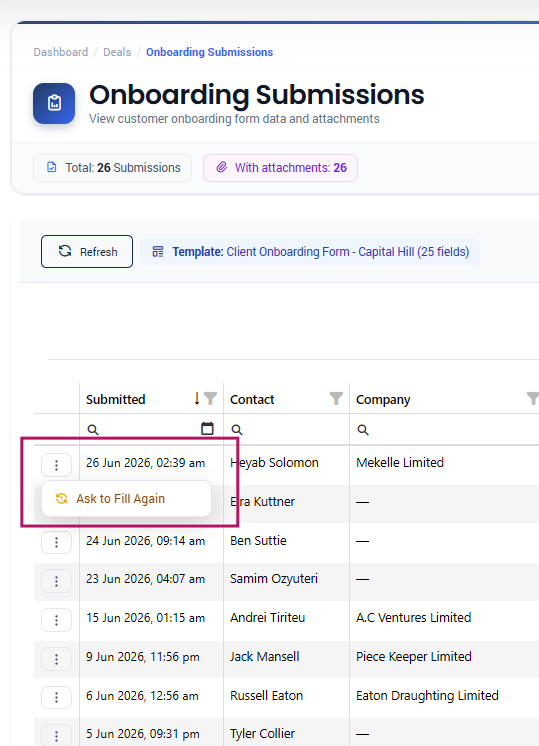
Task: Open actions menu for Russell Eaton row
Action: tap(56, 697)
